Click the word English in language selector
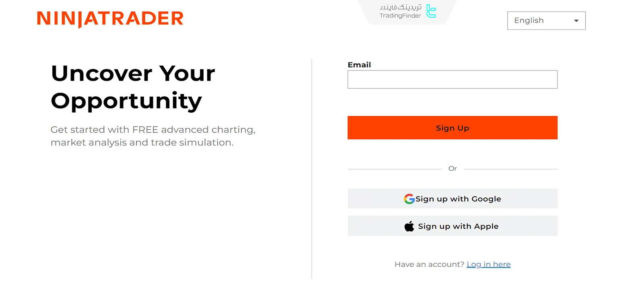The width and height of the screenshot is (644, 282). tap(528, 21)
